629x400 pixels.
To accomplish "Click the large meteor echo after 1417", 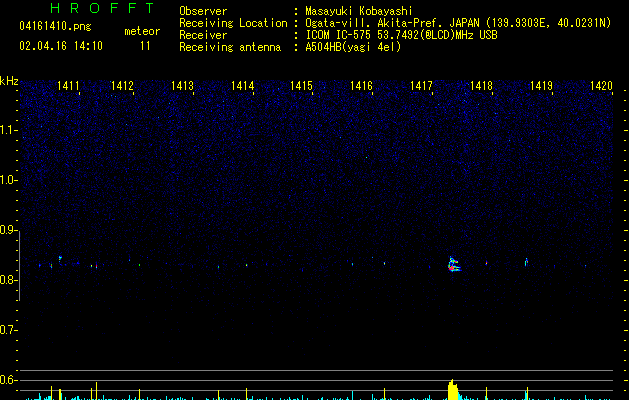I will [454, 264].
